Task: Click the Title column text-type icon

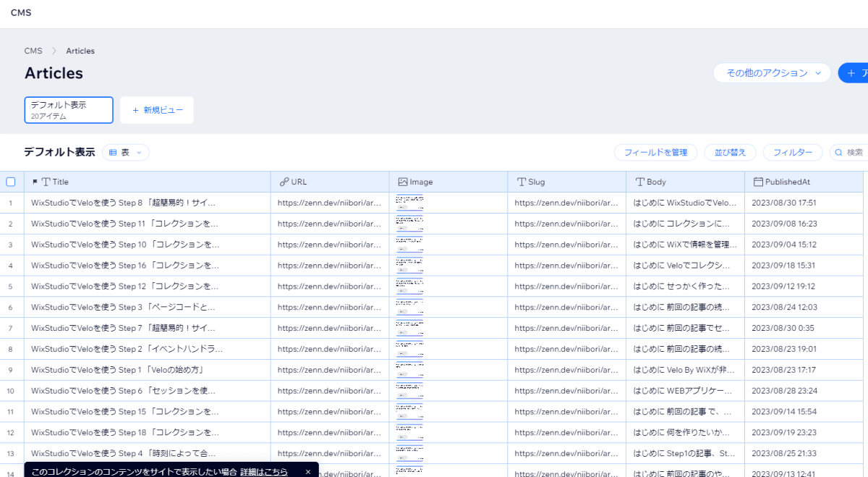Action: (x=46, y=182)
